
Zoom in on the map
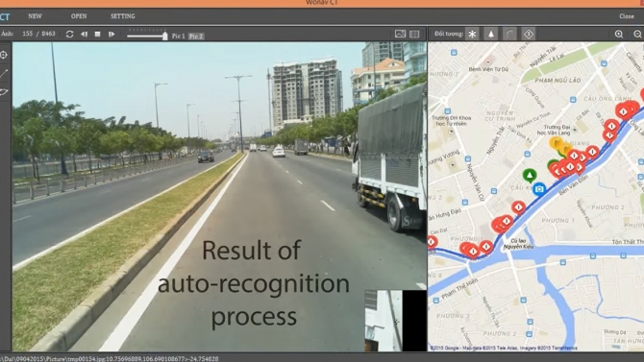[619, 35]
